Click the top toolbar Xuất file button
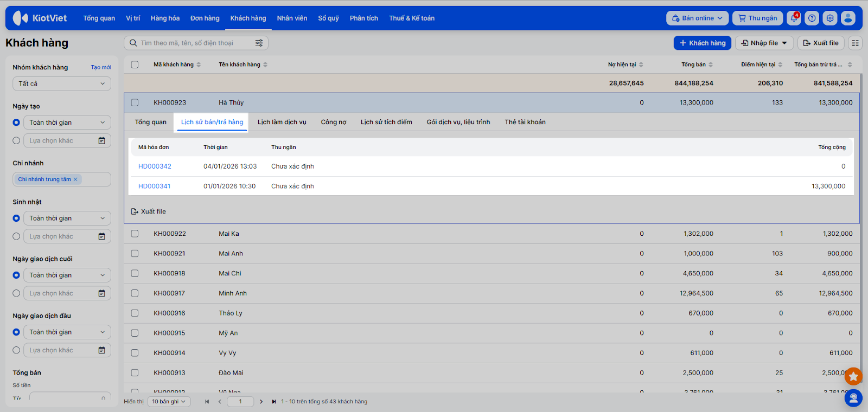The image size is (868, 412). (821, 43)
